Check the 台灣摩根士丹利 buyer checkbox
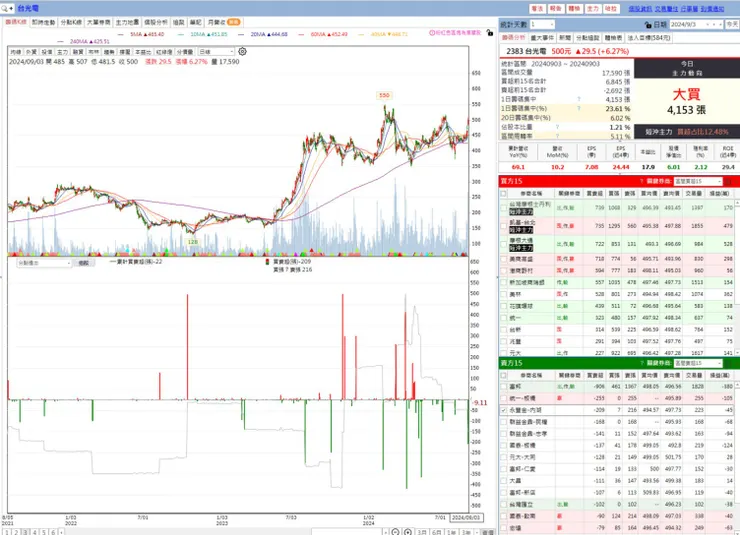740x535 pixels. [504, 208]
